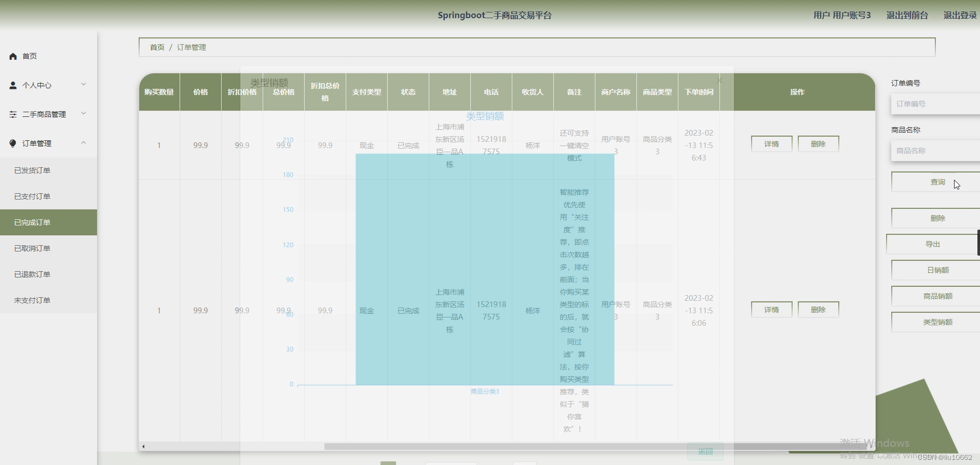Click the bulb icon for 订单管理

(13, 143)
